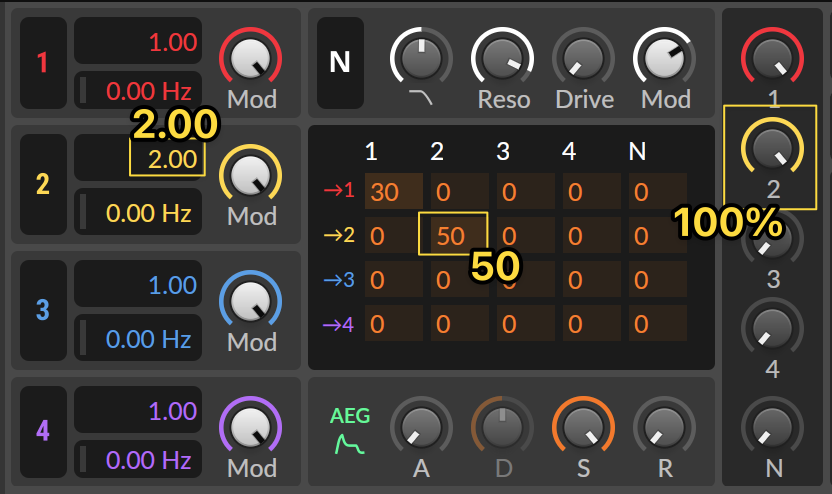
Task: Click the red operator 1 Mod knob
Action: coord(250,58)
